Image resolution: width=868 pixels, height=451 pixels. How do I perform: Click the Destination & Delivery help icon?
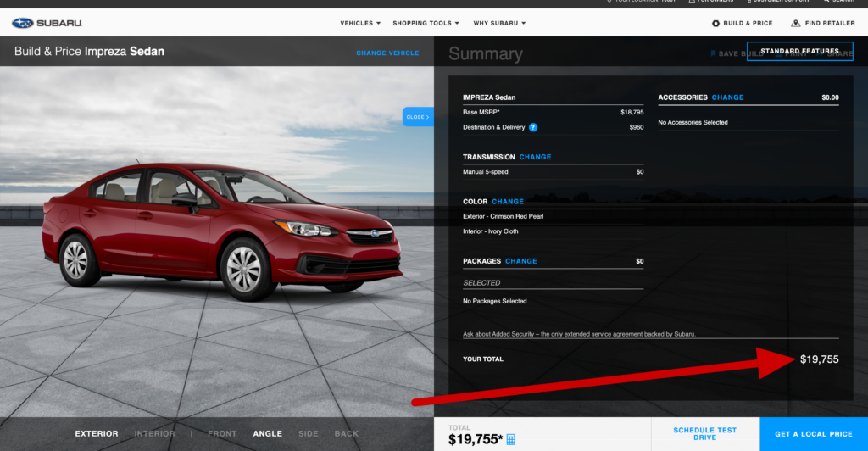[x=533, y=127]
